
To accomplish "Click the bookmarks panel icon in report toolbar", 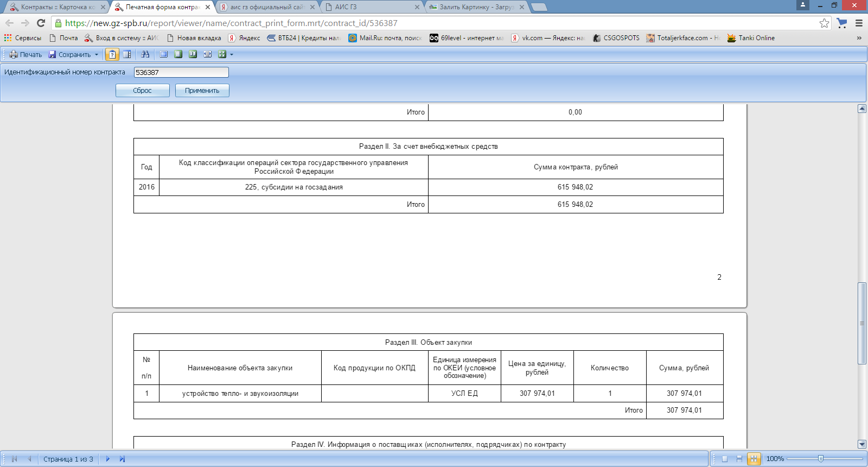I will click(127, 54).
